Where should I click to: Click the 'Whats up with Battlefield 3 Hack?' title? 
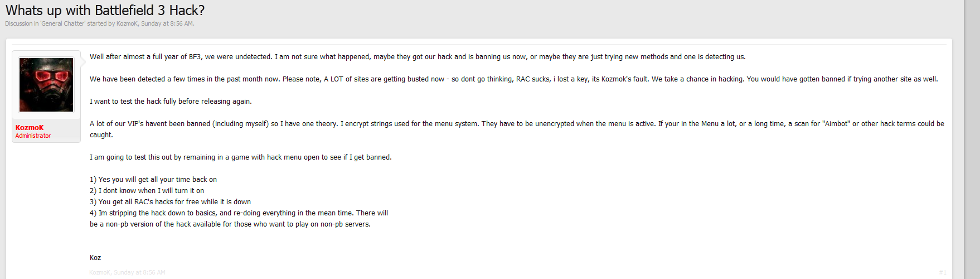[x=105, y=10]
